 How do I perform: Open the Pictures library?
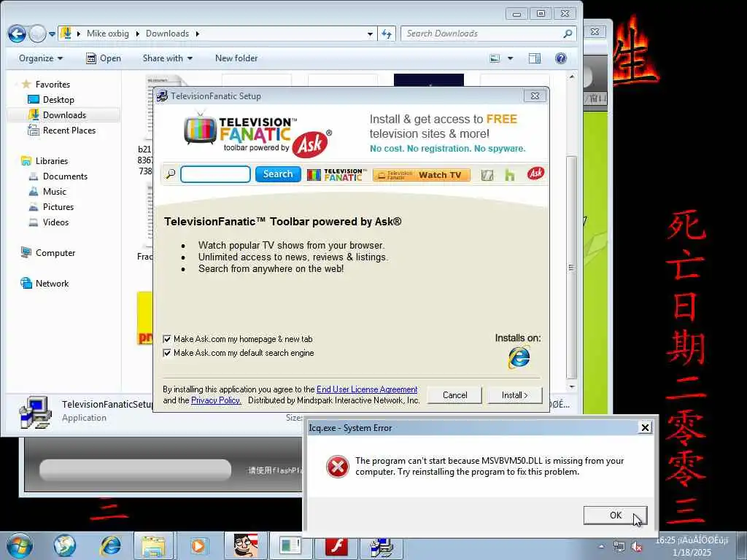[58, 206]
